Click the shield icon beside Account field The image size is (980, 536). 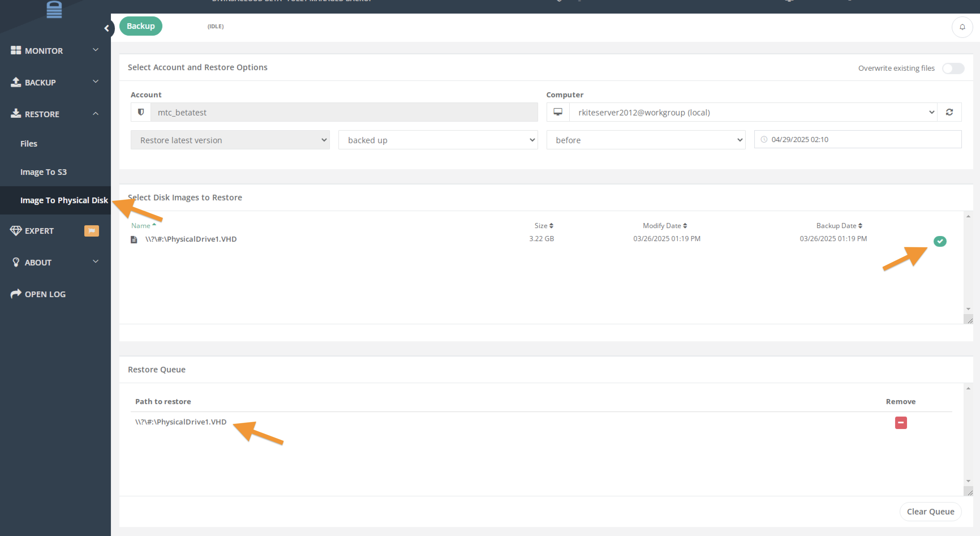click(x=141, y=112)
